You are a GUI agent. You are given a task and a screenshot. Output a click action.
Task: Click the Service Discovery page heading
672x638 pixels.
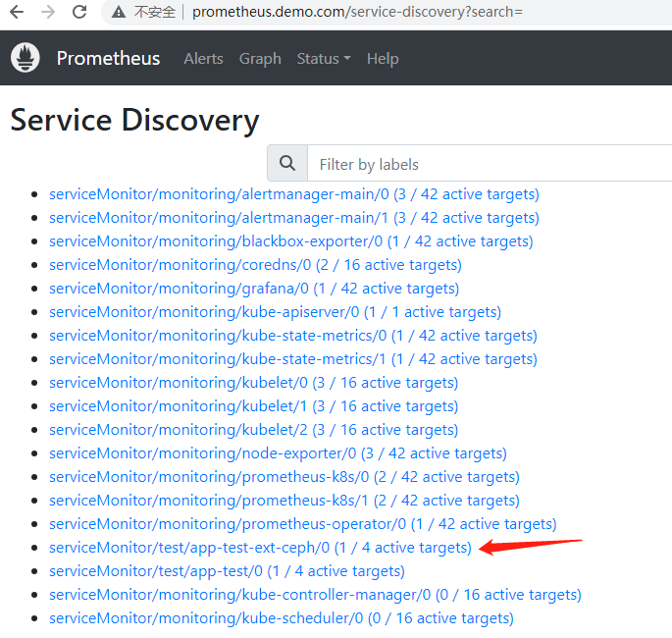tap(134, 120)
